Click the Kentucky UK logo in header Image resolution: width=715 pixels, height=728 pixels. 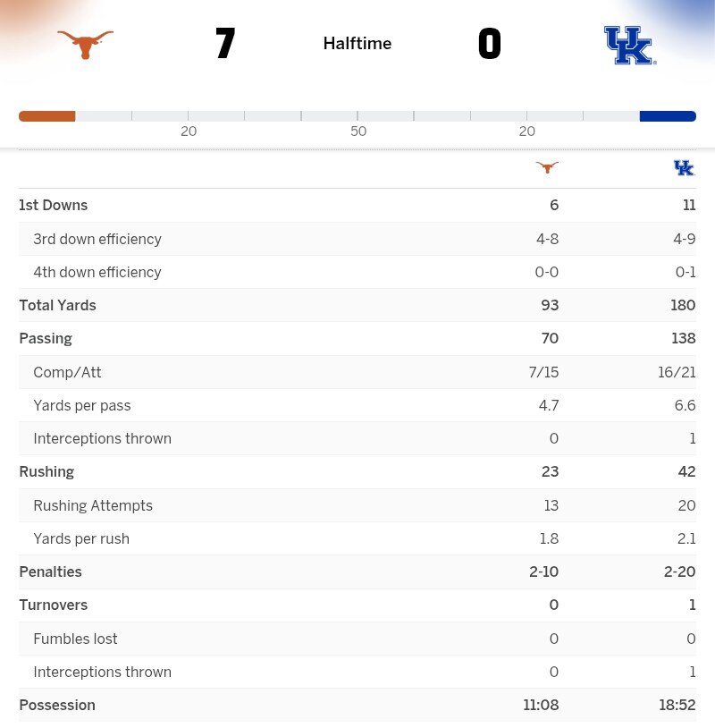click(x=629, y=45)
